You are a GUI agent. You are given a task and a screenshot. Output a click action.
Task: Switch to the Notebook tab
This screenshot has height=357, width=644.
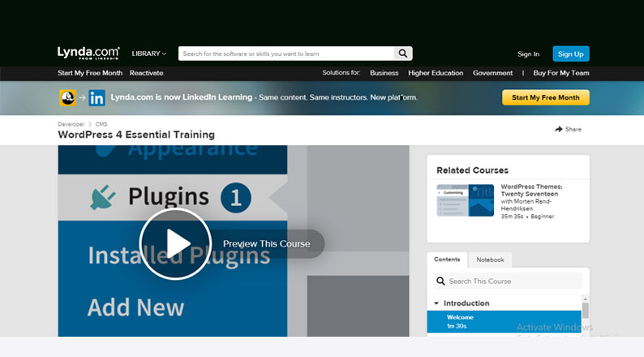[x=490, y=260]
